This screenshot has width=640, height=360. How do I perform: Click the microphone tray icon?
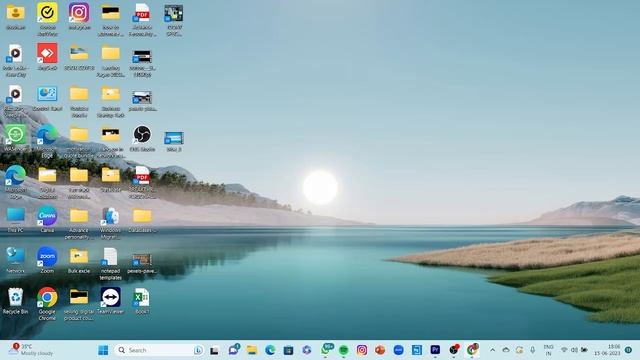533,350
